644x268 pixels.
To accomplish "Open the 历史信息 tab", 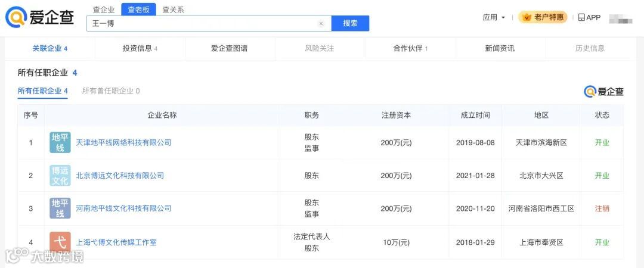I will coord(590,48).
